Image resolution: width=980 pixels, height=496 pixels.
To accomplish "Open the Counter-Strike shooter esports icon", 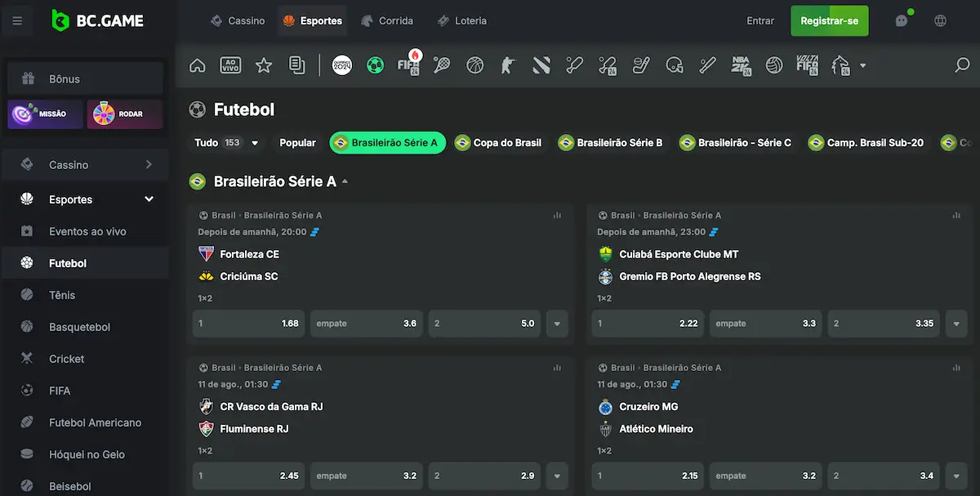I will [x=507, y=65].
